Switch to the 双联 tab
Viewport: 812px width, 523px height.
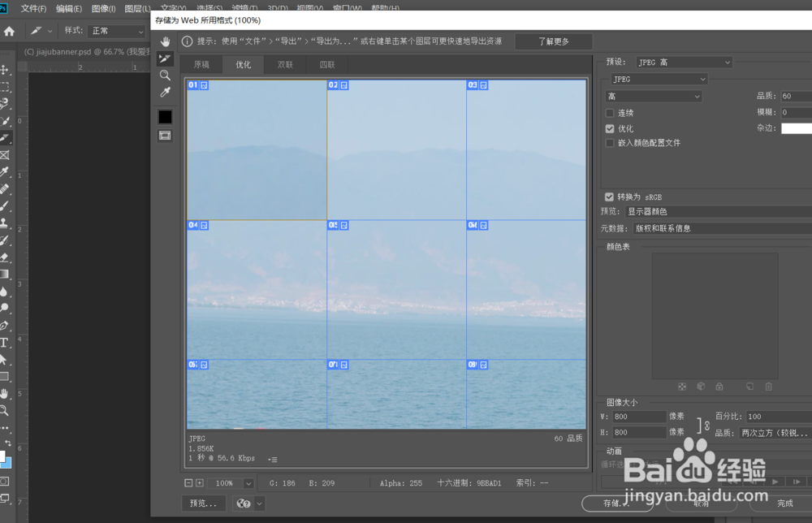pos(284,64)
